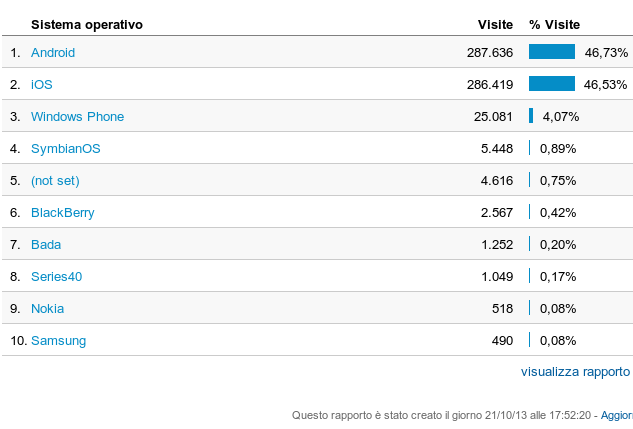The height and width of the screenshot is (429, 633).
Task: Click the Series40 link
Action: (x=56, y=276)
